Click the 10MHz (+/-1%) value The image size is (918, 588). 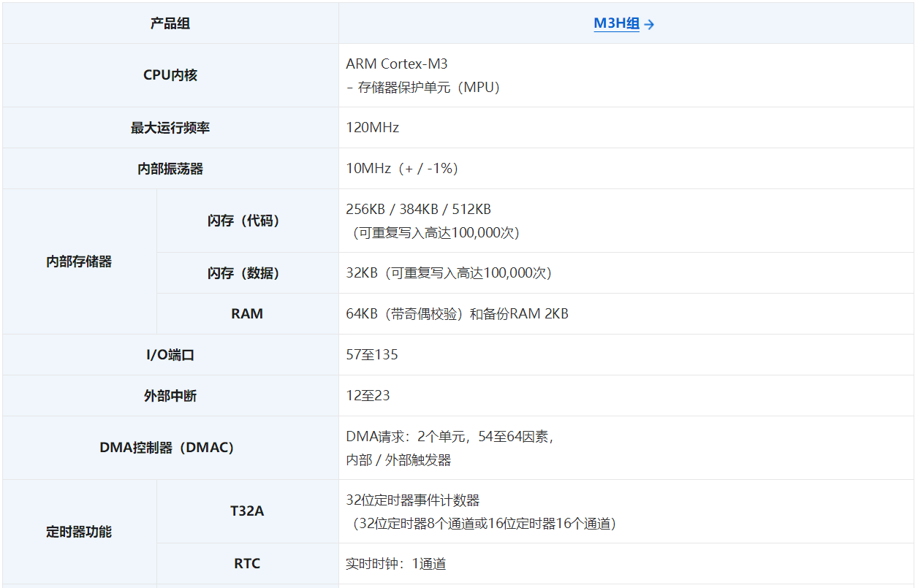click(x=402, y=169)
